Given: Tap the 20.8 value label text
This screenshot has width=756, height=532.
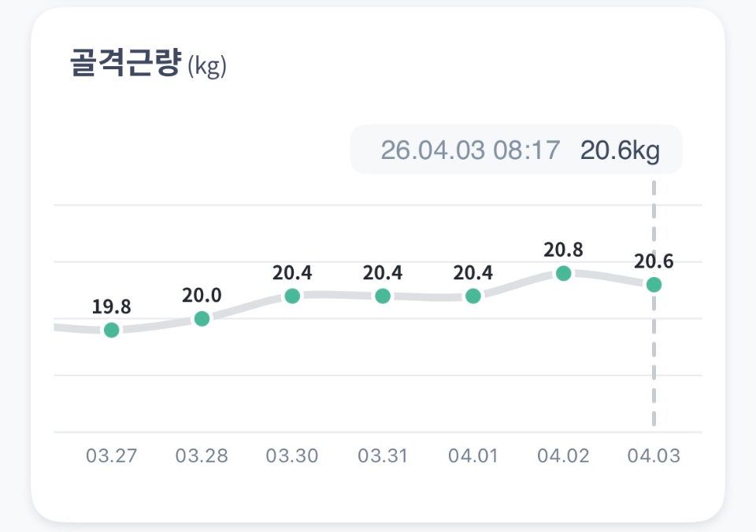Looking at the screenshot, I should coord(563,250).
